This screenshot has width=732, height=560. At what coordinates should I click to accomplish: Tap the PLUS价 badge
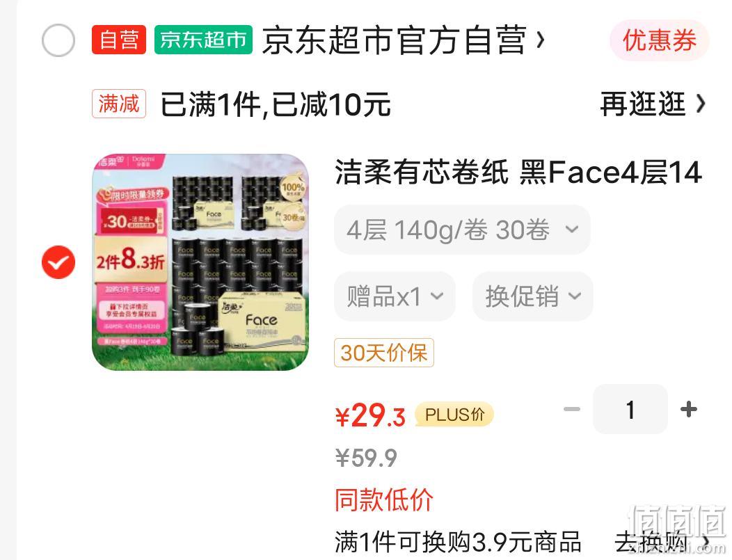(x=454, y=415)
